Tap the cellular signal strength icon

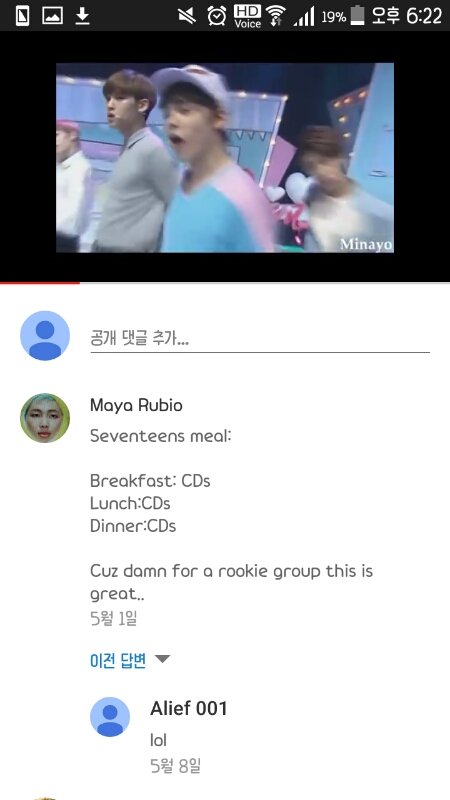pyautogui.click(x=305, y=17)
